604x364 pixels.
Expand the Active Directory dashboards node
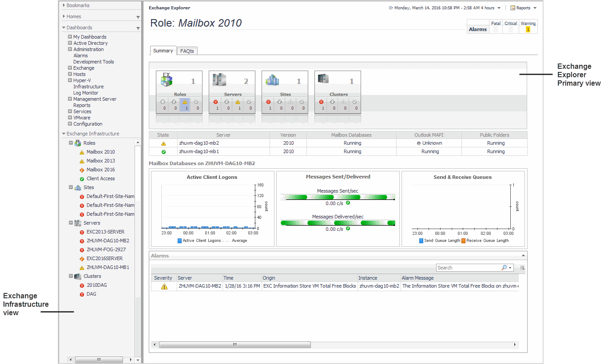70,43
